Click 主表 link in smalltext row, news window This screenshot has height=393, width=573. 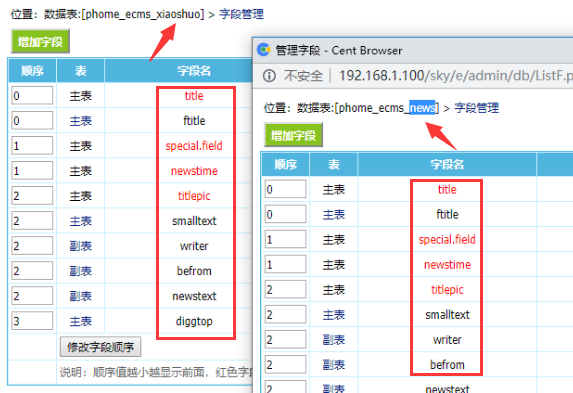tap(334, 315)
